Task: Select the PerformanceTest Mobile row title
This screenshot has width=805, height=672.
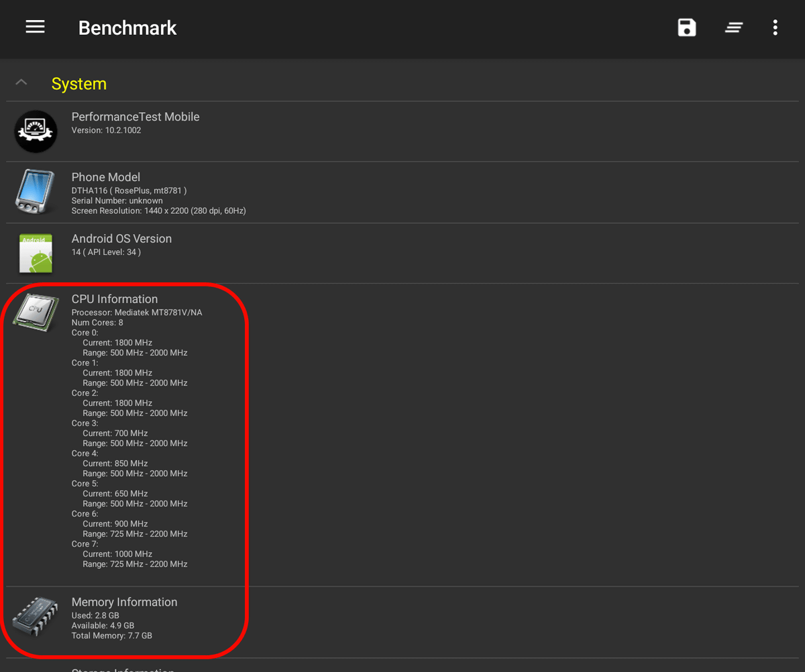Action: (x=136, y=117)
